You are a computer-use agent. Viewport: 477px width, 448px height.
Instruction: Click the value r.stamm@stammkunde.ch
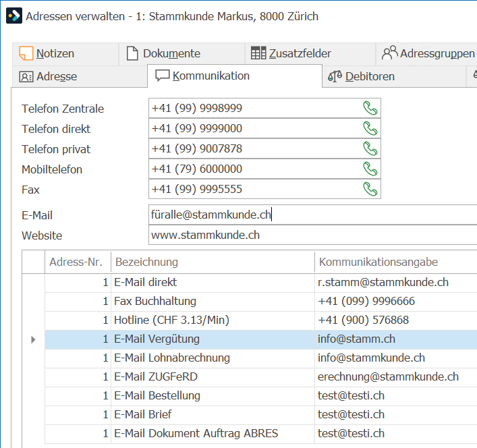[x=383, y=283]
